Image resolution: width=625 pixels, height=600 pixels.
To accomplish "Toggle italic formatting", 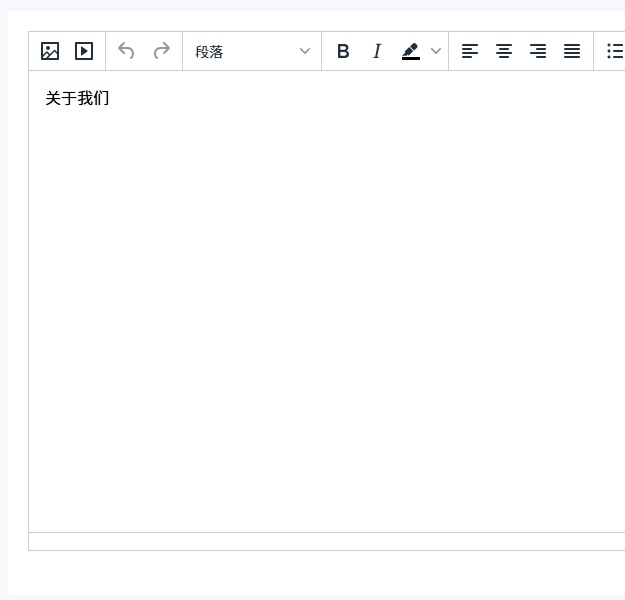I will click(377, 51).
